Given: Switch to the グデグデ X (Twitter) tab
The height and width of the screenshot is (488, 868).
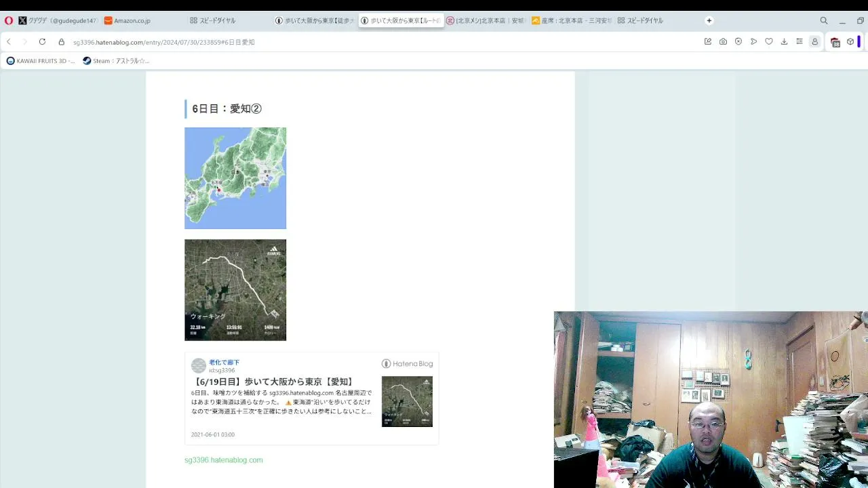Looking at the screenshot, I should [x=58, y=20].
